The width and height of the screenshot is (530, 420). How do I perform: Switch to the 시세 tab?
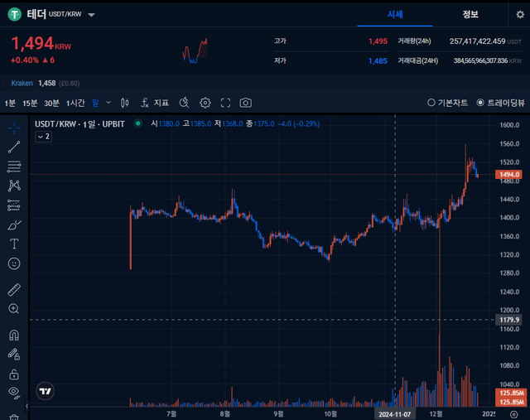tap(395, 14)
